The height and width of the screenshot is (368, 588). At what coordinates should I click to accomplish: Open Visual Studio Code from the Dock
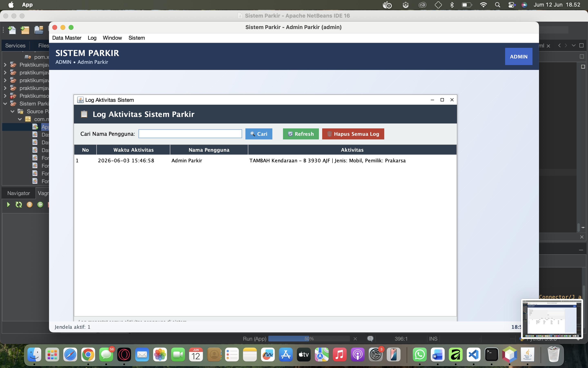(x=473, y=355)
